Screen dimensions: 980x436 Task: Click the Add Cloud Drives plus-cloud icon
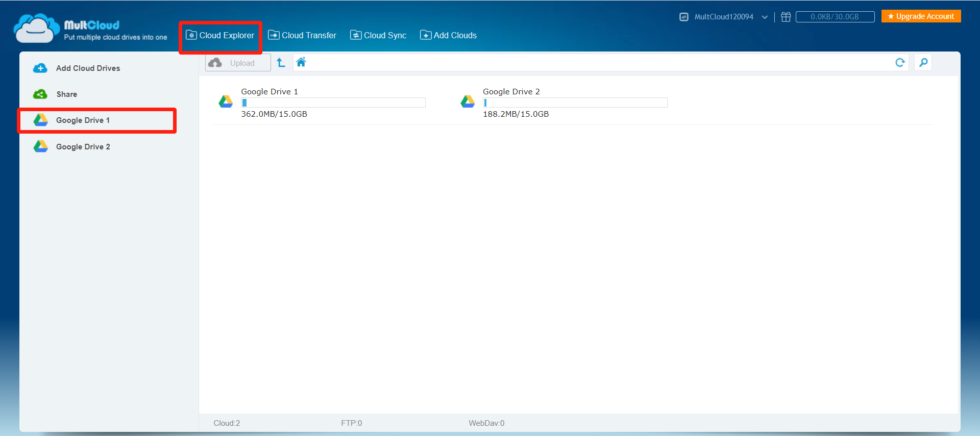pyautogui.click(x=40, y=68)
